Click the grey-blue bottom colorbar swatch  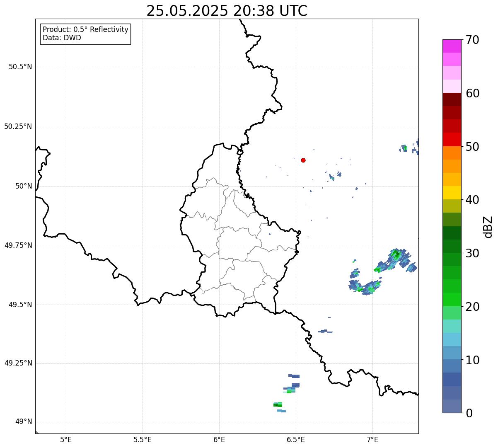[x=452, y=406]
